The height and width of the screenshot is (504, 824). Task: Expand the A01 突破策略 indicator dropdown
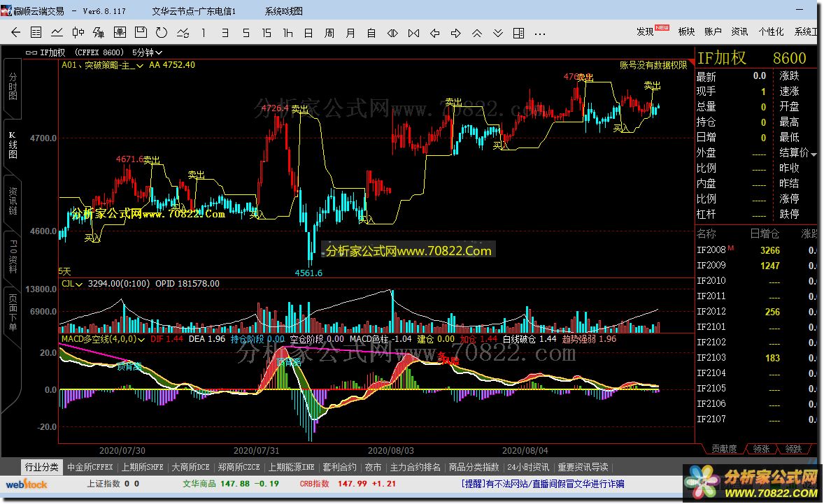click(x=140, y=66)
